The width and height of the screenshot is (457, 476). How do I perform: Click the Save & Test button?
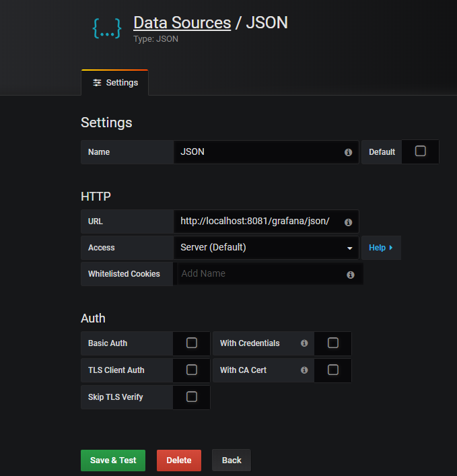click(113, 461)
